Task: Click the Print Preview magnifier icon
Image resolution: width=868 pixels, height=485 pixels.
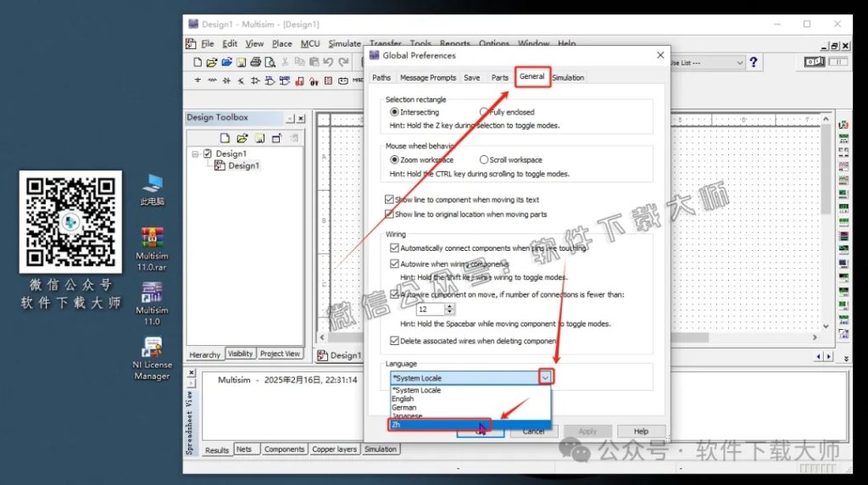Action: click(x=270, y=62)
